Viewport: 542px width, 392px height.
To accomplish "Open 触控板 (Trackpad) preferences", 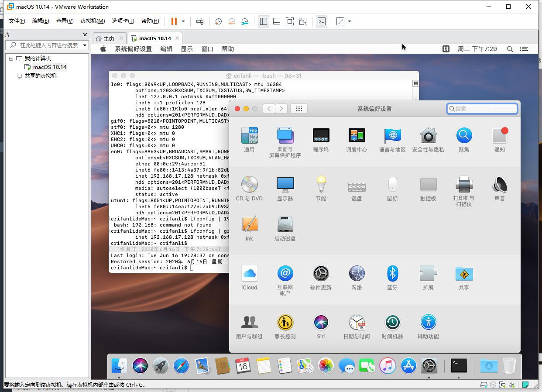I will [428, 189].
